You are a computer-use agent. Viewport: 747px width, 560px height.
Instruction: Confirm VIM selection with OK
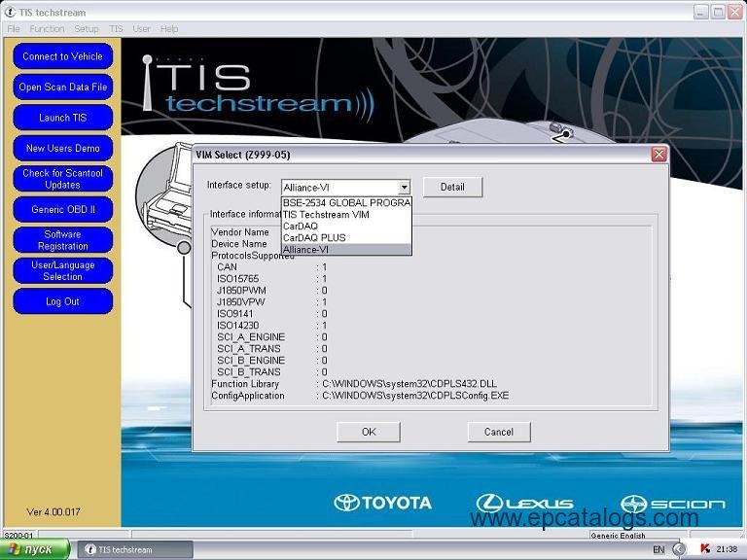(x=369, y=432)
